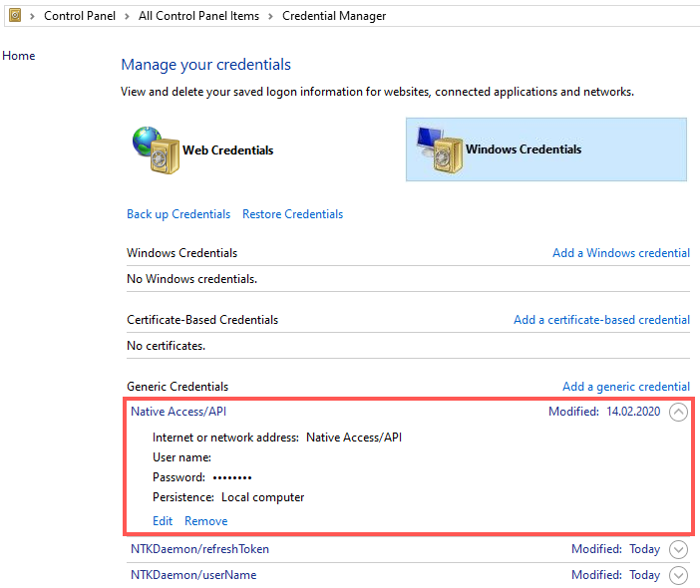Viewport: 700px width, 588px height.
Task: Click the Web Credentials globe safe icon
Action: click(156, 149)
